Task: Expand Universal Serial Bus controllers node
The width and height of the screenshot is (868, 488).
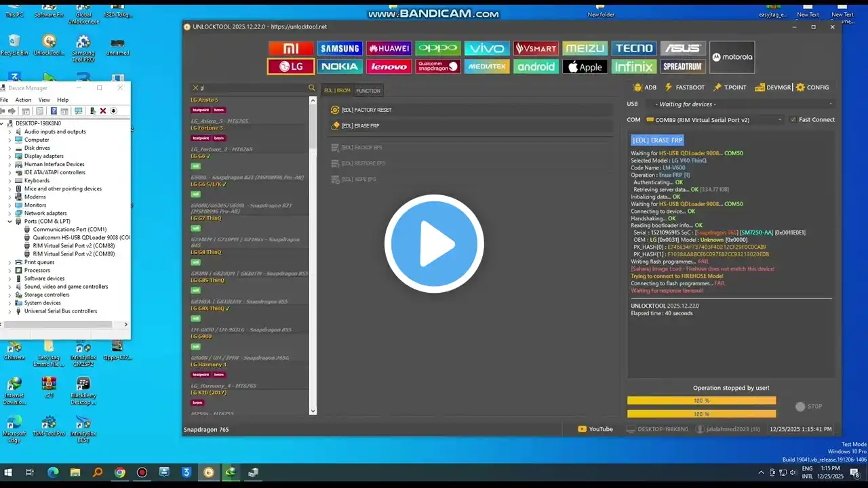Action: pos(9,311)
